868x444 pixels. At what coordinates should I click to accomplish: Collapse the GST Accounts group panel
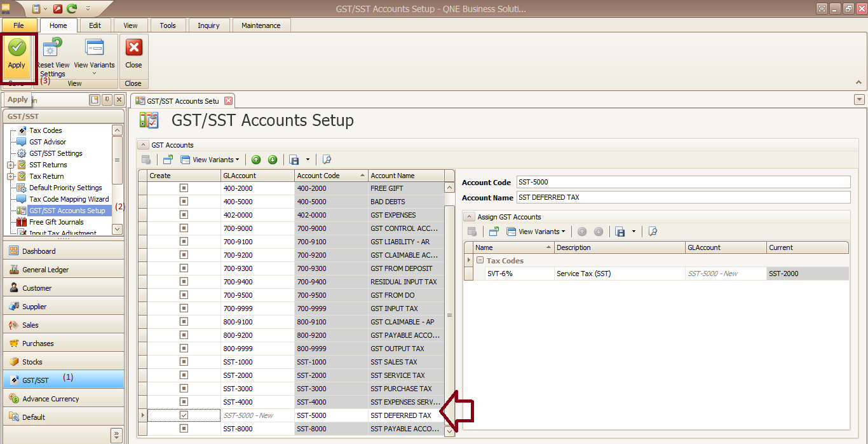143,145
